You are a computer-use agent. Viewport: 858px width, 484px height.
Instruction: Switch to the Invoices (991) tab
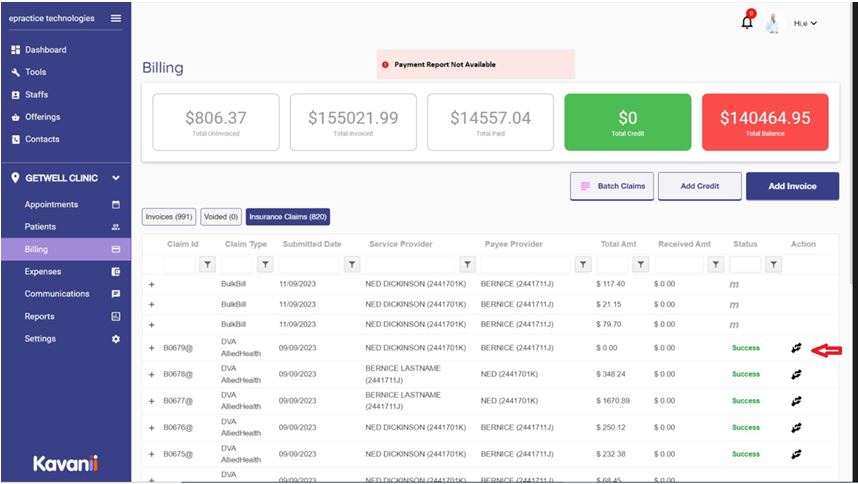click(169, 216)
